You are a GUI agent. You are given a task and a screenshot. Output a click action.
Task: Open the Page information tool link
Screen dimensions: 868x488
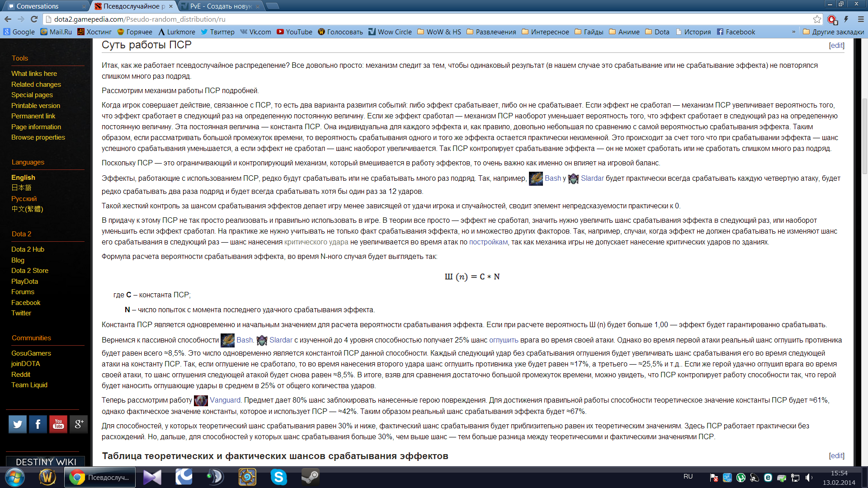(x=36, y=127)
